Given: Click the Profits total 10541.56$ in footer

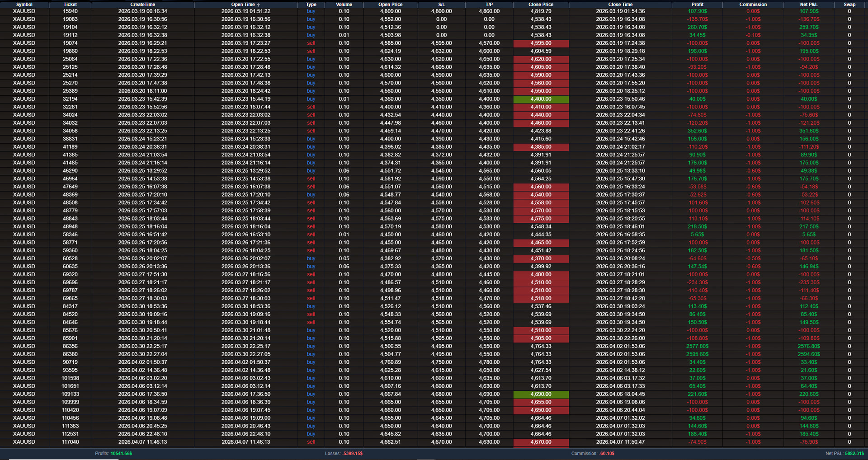Looking at the screenshot, I should (x=121, y=453).
